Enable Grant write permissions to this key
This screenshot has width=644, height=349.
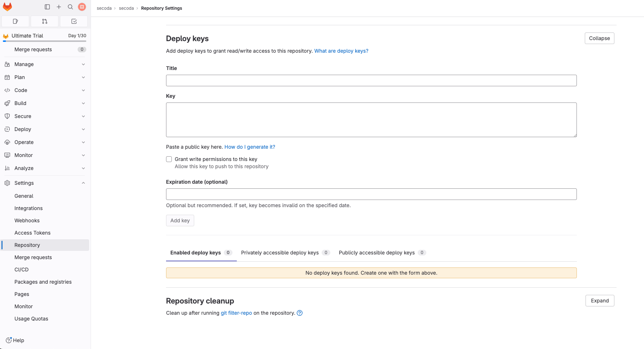click(169, 159)
